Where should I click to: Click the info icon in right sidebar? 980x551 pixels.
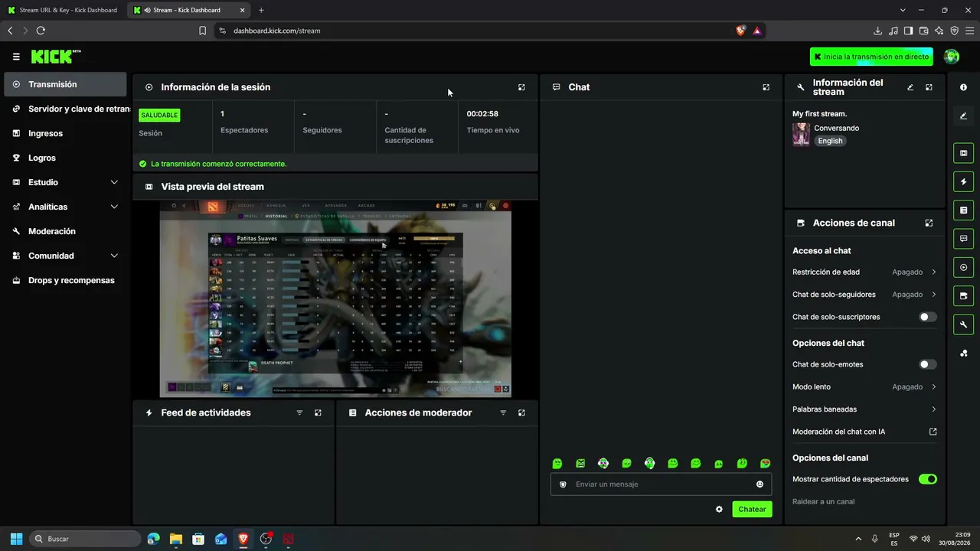point(963,87)
